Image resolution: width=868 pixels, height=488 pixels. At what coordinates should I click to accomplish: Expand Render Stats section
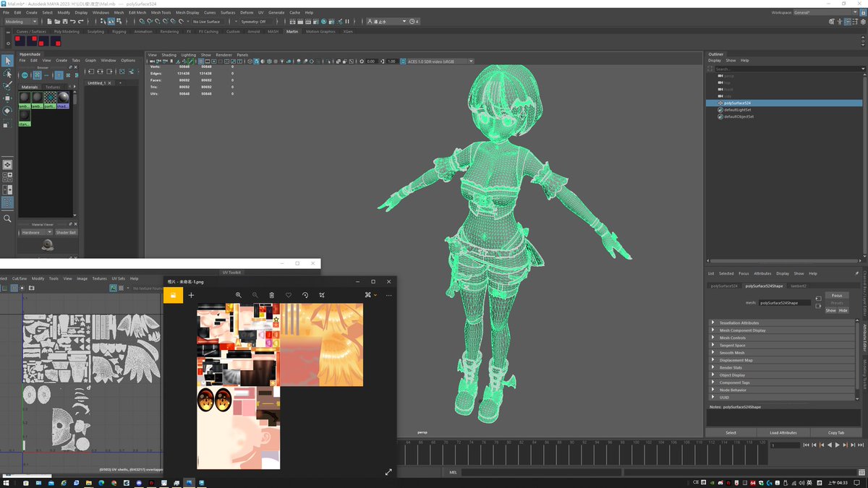[783, 368]
